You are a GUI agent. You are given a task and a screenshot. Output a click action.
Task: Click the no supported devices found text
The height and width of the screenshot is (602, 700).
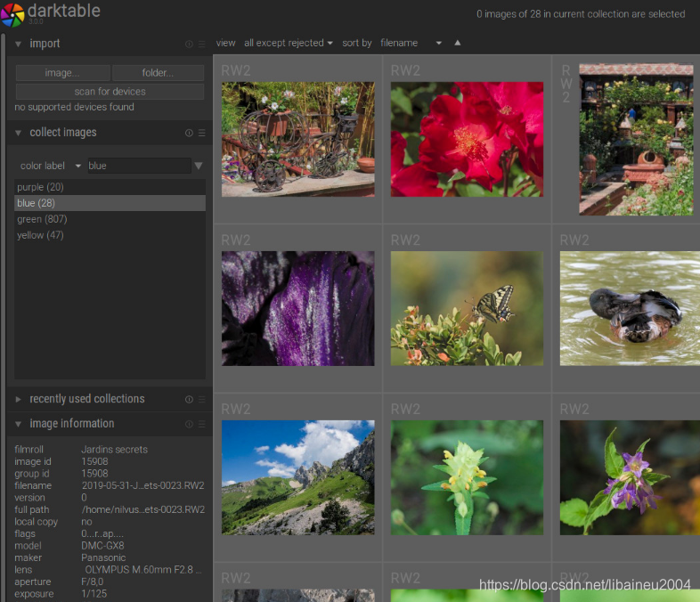[74, 107]
